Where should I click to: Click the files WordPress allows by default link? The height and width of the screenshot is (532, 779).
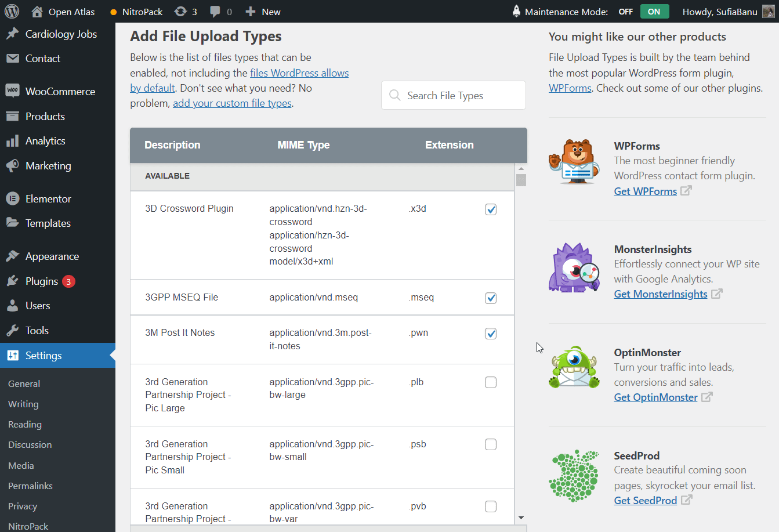[x=299, y=73]
